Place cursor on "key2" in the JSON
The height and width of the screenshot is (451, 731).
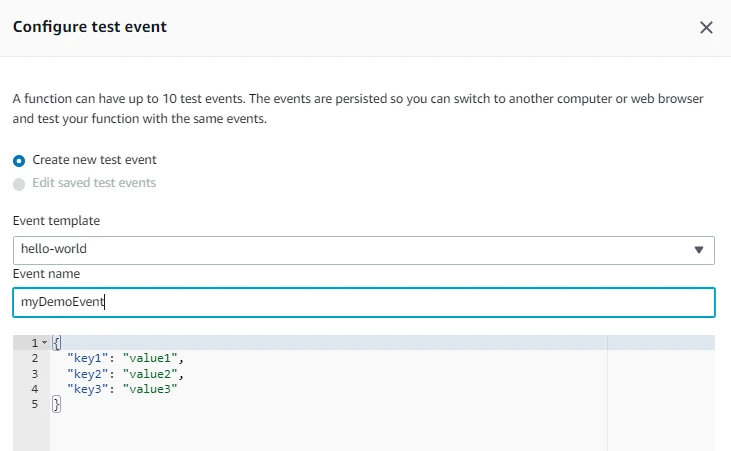coord(88,373)
